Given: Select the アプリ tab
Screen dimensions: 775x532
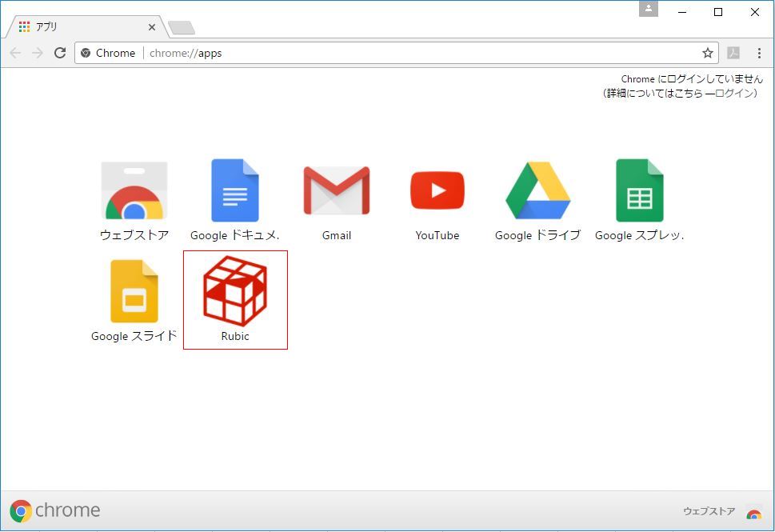Looking at the screenshot, I should tap(86, 27).
